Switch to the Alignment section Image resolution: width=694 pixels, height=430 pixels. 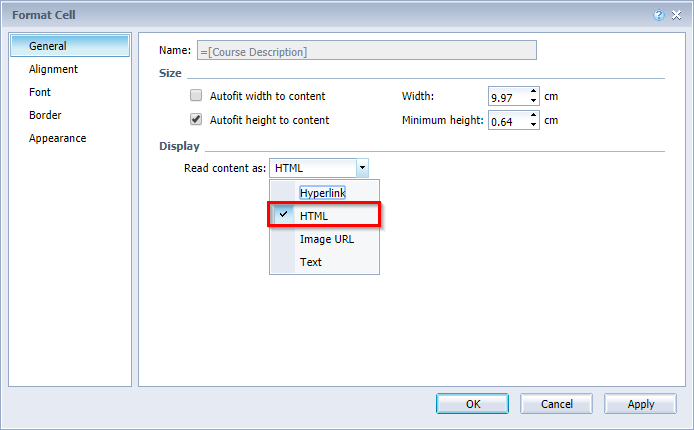pos(53,69)
